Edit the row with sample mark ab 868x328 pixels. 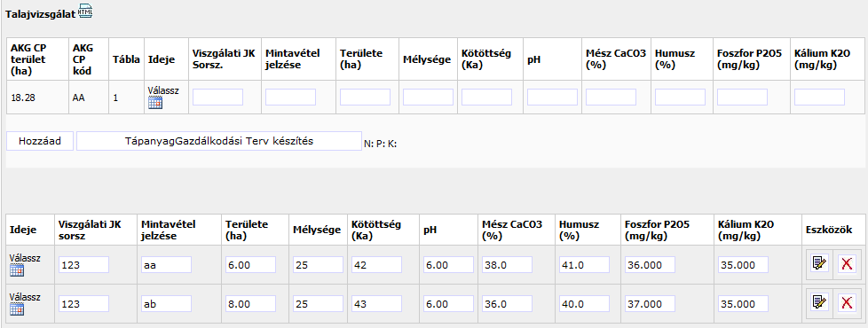818,302
